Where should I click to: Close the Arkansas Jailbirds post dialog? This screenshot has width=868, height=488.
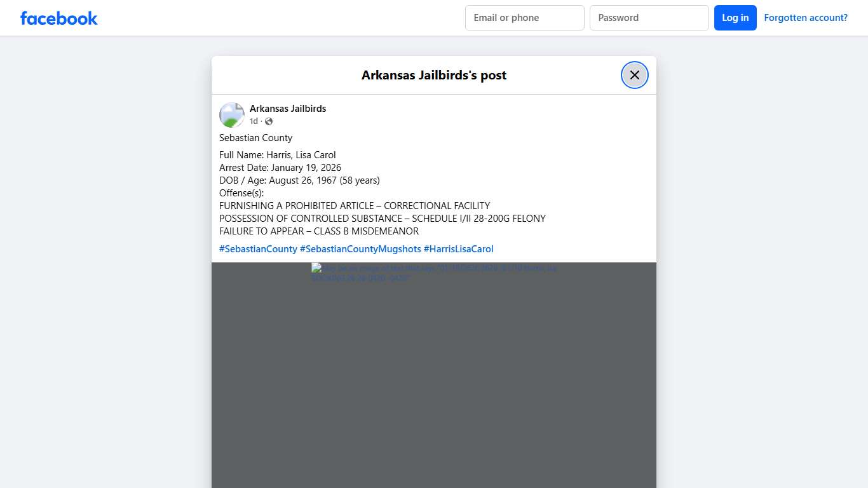(634, 75)
